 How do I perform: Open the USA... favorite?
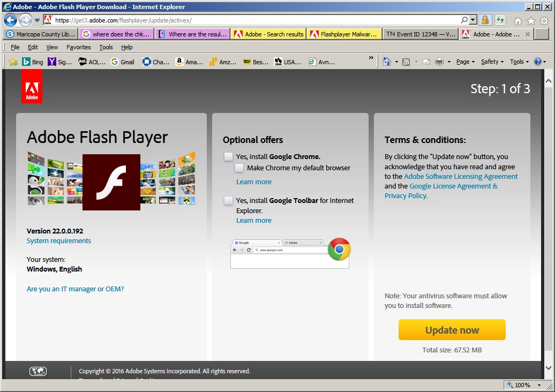(x=288, y=62)
